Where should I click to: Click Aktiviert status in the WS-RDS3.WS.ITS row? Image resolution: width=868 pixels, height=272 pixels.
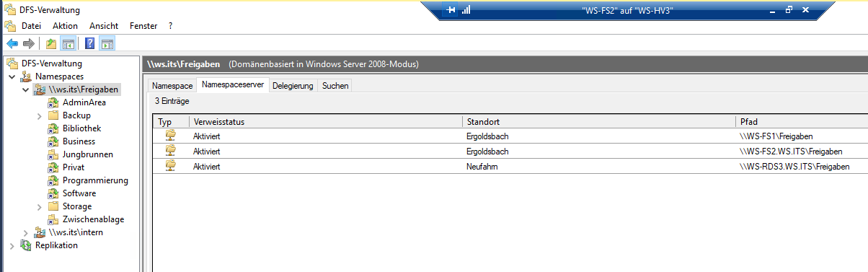(206, 166)
